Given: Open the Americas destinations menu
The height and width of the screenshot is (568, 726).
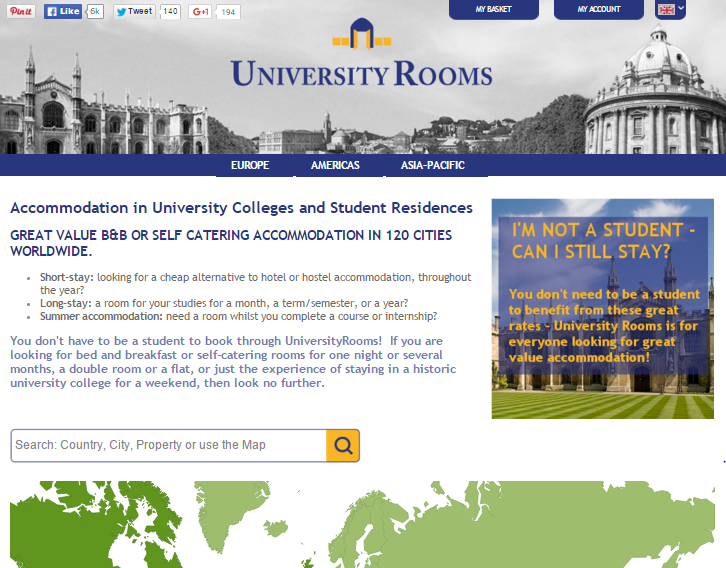Looking at the screenshot, I should tap(335, 166).
